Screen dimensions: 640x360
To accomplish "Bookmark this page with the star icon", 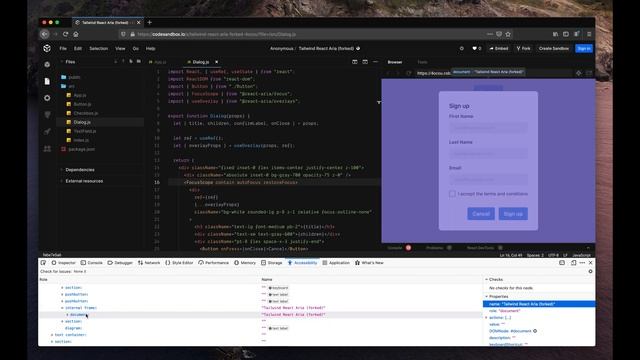I will 508,34.
